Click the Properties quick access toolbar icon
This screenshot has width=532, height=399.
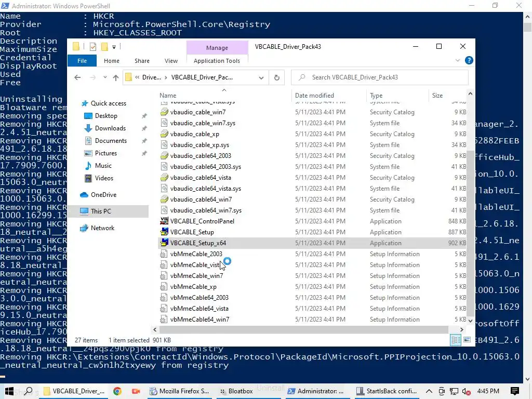tap(92, 47)
